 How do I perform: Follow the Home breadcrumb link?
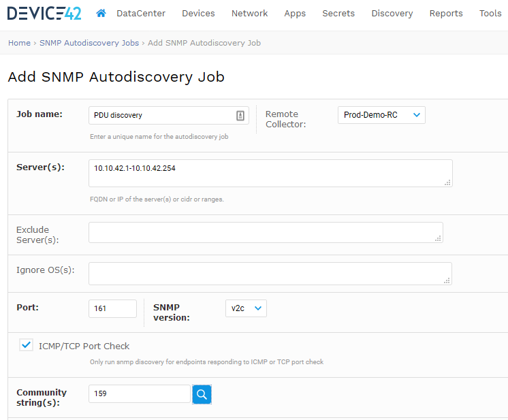coord(19,43)
